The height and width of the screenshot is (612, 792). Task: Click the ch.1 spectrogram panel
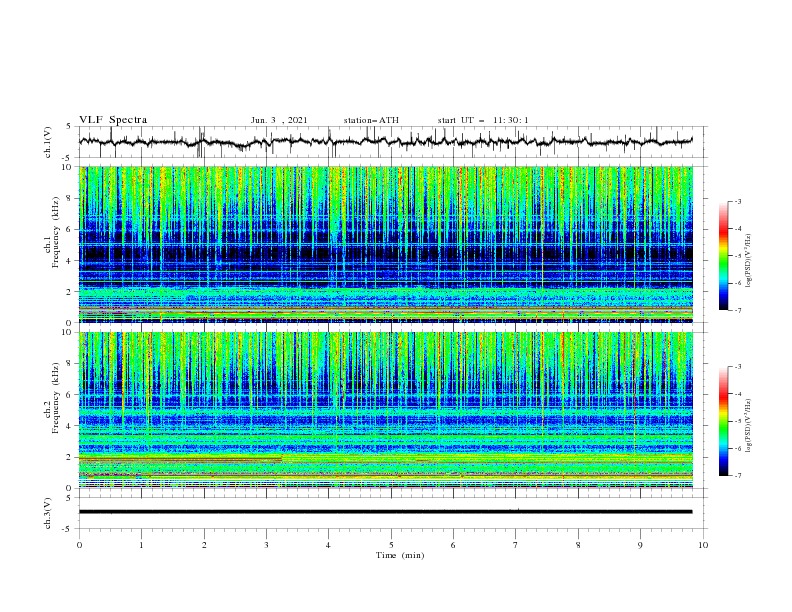pyautogui.click(x=386, y=244)
